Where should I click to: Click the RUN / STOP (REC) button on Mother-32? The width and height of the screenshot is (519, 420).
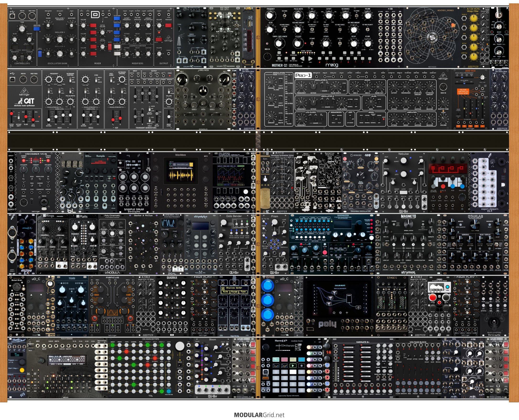[294, 58]
